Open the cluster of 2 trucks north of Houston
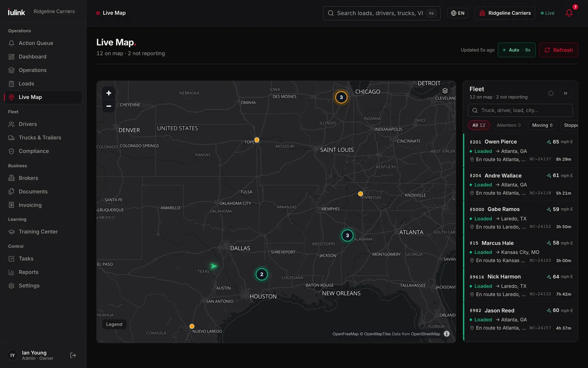Screen dimensions: 588x368 [x=262, y=274]
